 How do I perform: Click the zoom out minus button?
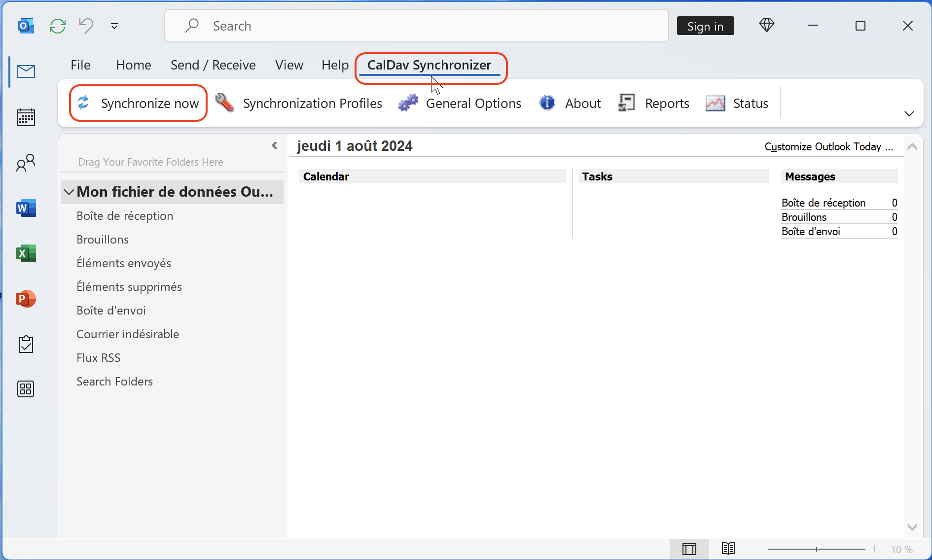point(758,549)
